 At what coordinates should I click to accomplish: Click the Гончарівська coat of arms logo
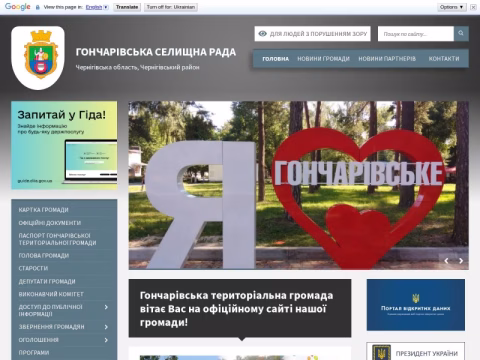coord(38,58)
